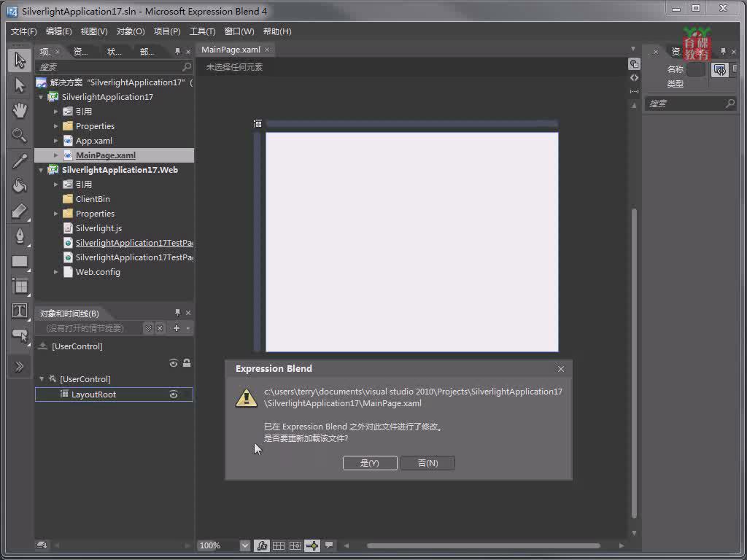747x560 pixels.
Task: Toggle snapping to gridlines
Action: point(295,545)
